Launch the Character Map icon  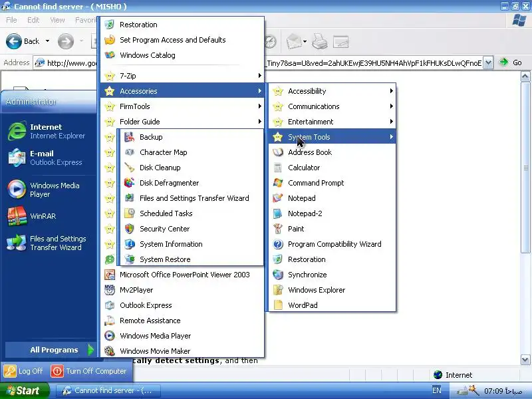click(129, 152)
